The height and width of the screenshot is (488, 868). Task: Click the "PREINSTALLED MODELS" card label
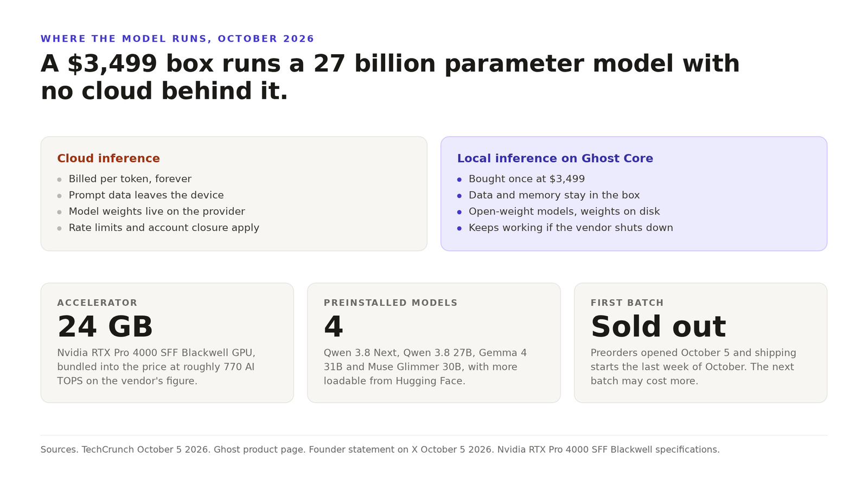click(x=391, y=303)
